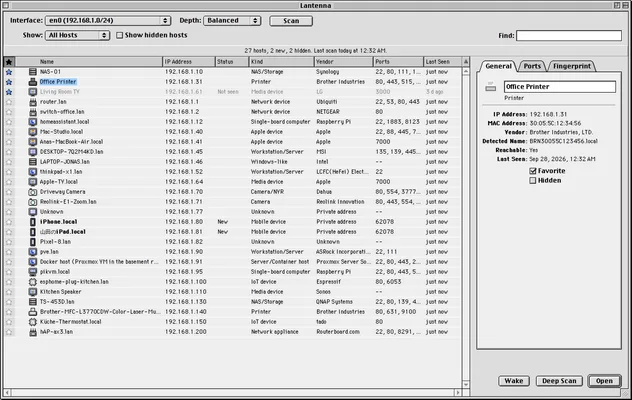This screenshot has width=632, height=400.
Task: Click the homeassistant.local device icon
Action: tap(33, 122)
